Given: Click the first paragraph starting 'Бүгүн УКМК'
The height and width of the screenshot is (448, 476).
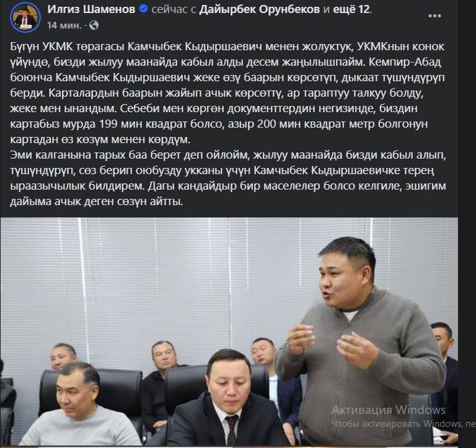Looking at the screenshot, I should [227, 93].
